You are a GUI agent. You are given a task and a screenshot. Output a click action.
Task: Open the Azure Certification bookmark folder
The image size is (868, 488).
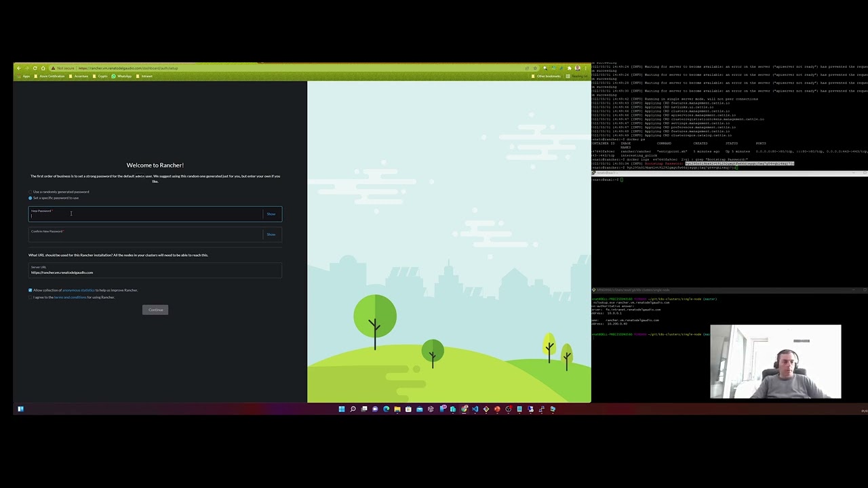click(50, 76)
